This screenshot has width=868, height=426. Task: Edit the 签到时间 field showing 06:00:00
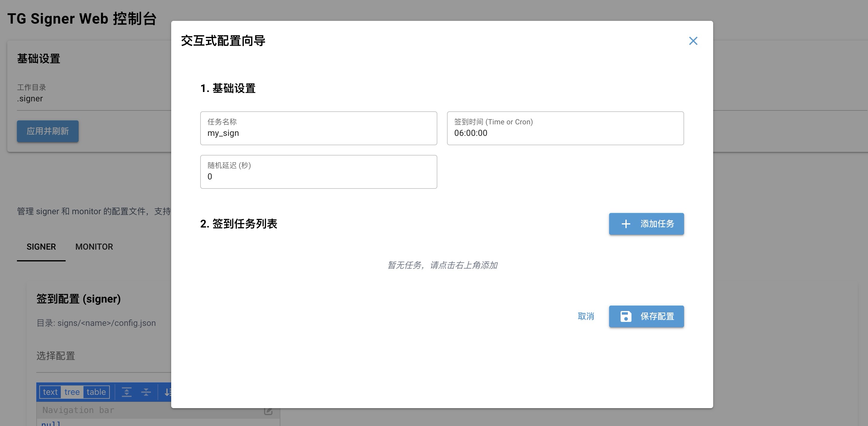565,128
